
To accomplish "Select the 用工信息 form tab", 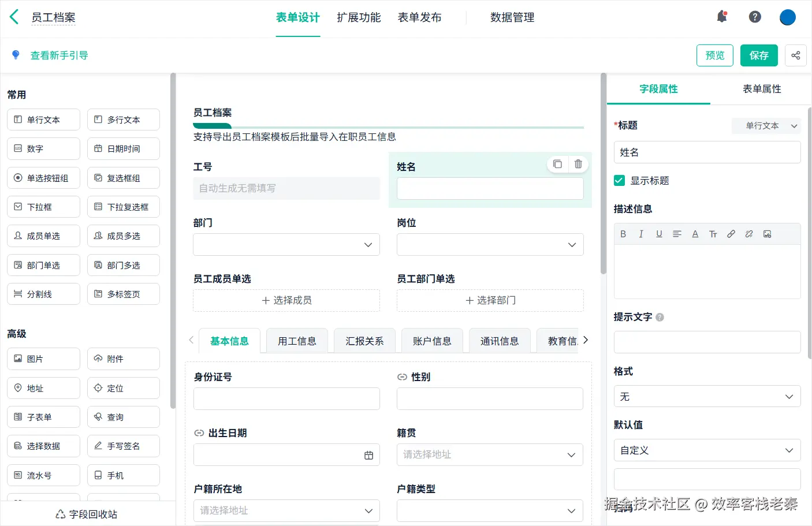I will pyautogui.click(x=297, y=341).
